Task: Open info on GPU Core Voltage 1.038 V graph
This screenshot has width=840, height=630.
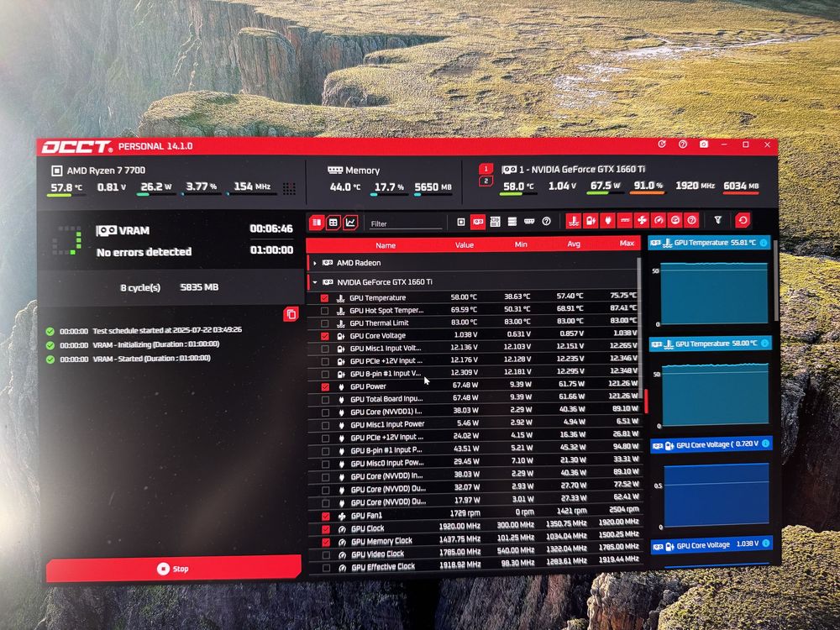Action: coord(766,543)
